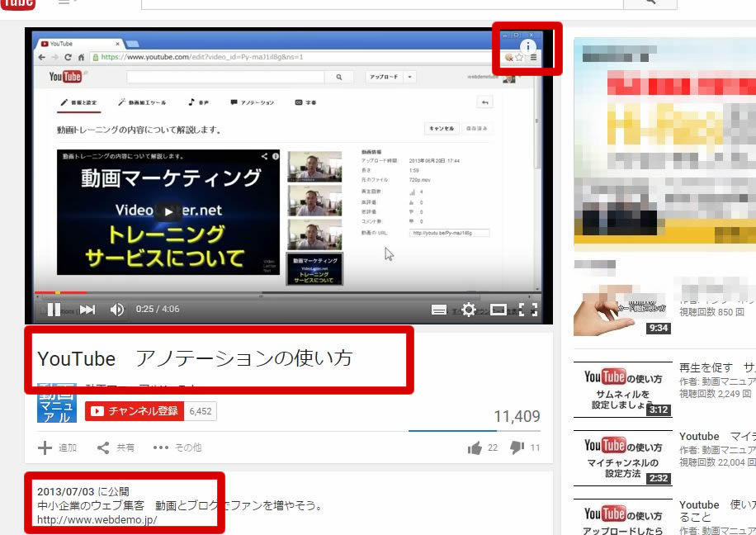This screenshot has height=535, width=756.
Task: Open the その他 more options menu
Action: 177,447
